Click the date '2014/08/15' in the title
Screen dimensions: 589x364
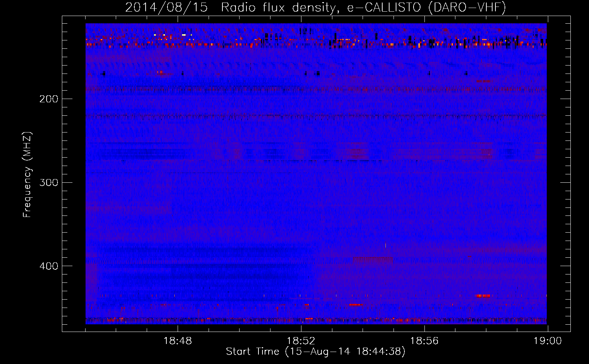click(x=167, y=8)
